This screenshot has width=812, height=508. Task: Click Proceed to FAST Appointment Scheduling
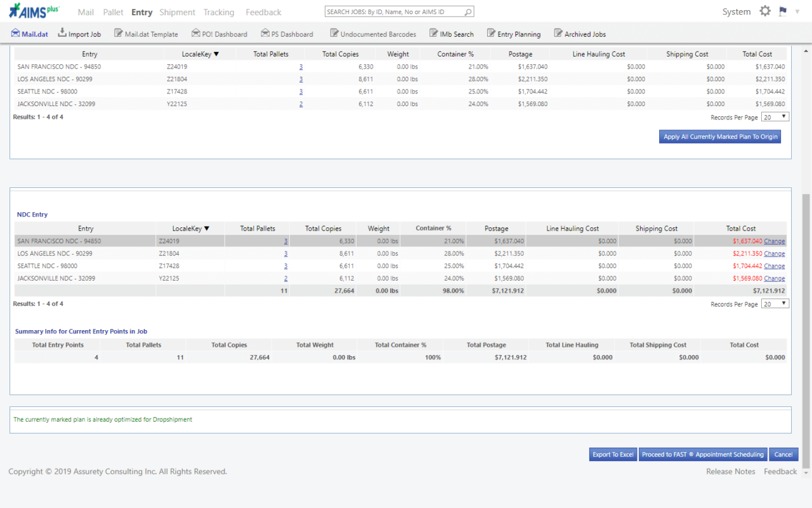(x=703, y=455)
